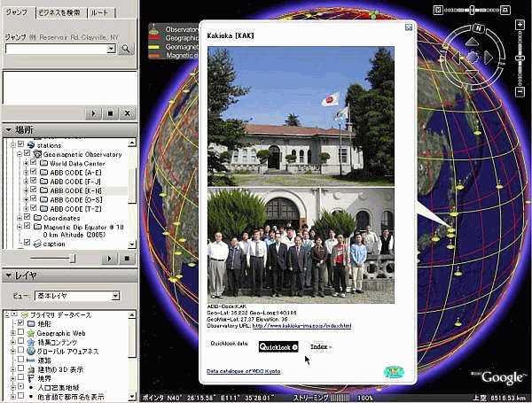Select the プライマリ データベース tree row
Viewport: 532px width, 403px height.
(61, 315)
